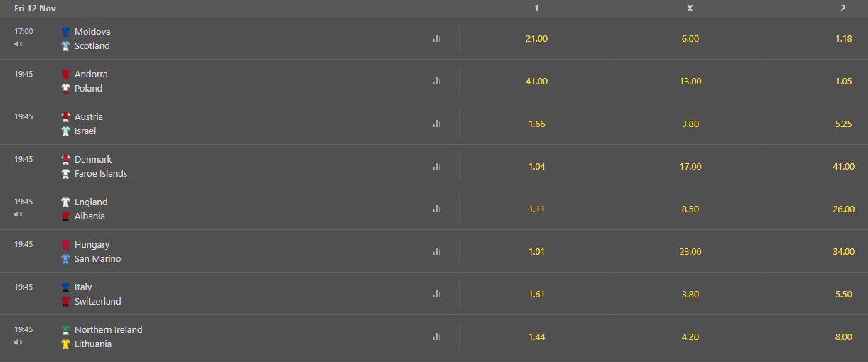Screen dimensions: 868x362
Task: Select Scotland away win odds 1.18
Action: click(844, 38)
